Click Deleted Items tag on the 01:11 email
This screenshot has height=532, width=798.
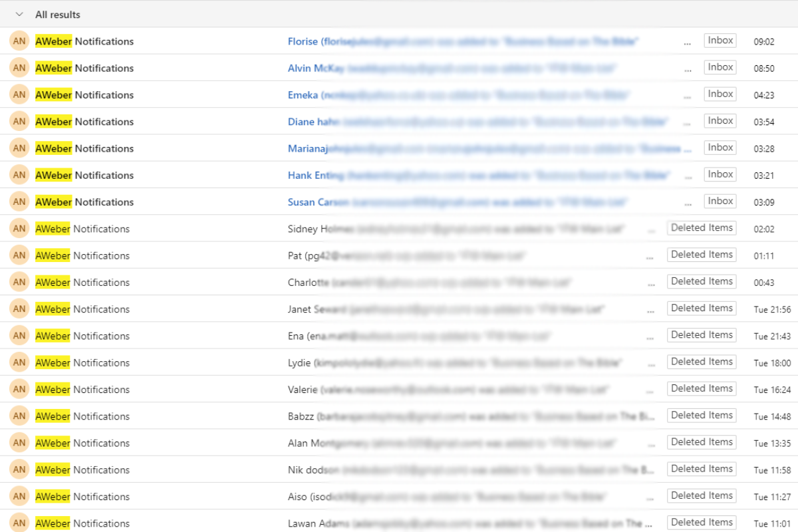(702, 254)
